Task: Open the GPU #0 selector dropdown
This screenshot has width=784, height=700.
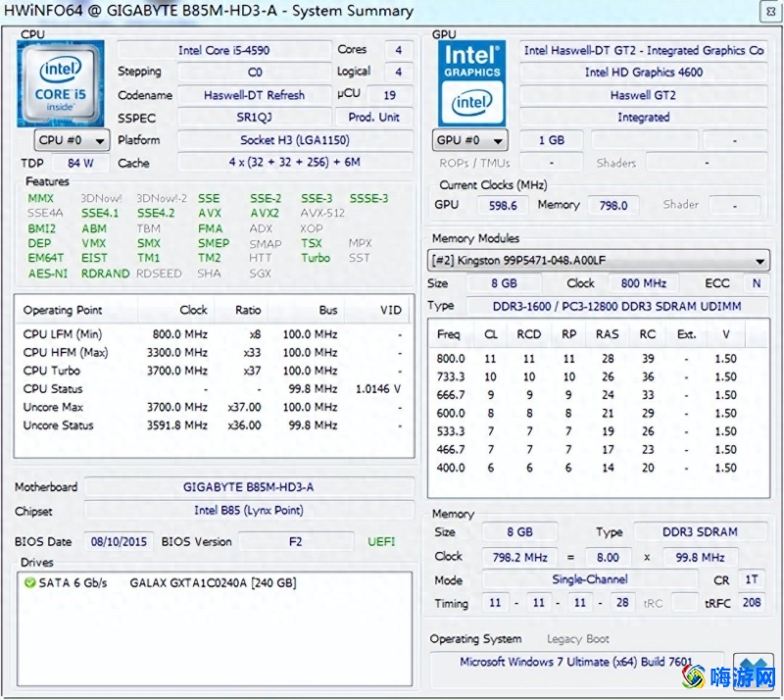Action: [x=470, y=140]
